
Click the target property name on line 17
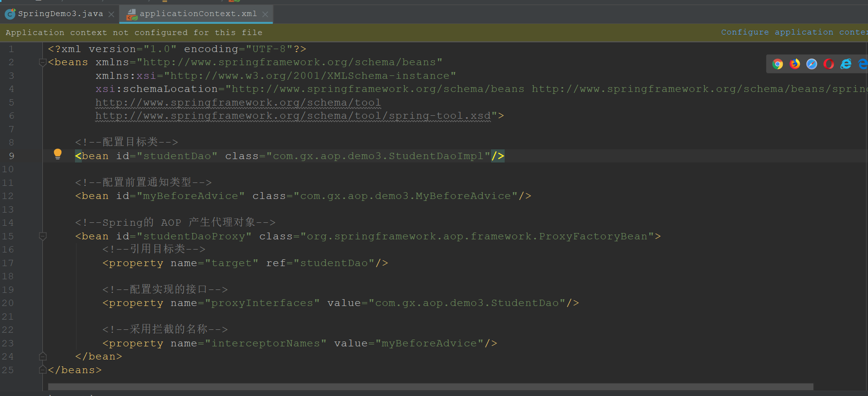(x=231, y=263)
